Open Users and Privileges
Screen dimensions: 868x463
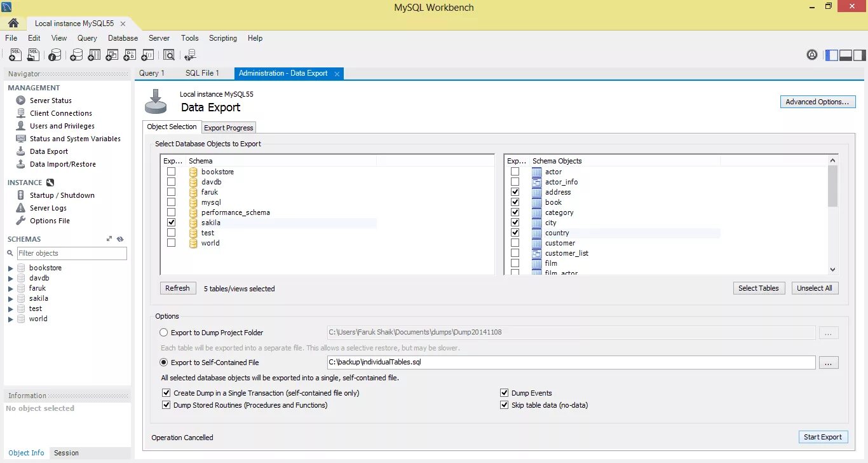62,126
